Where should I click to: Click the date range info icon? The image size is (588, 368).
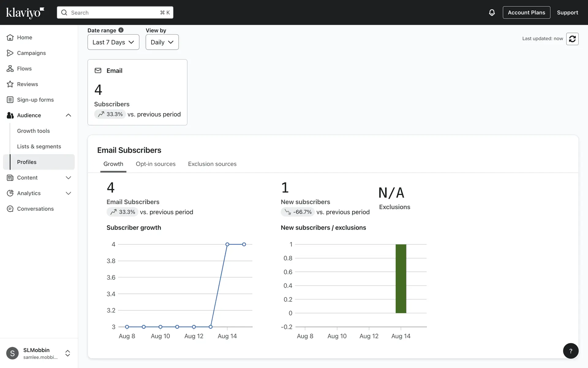[x=121, y=30]
